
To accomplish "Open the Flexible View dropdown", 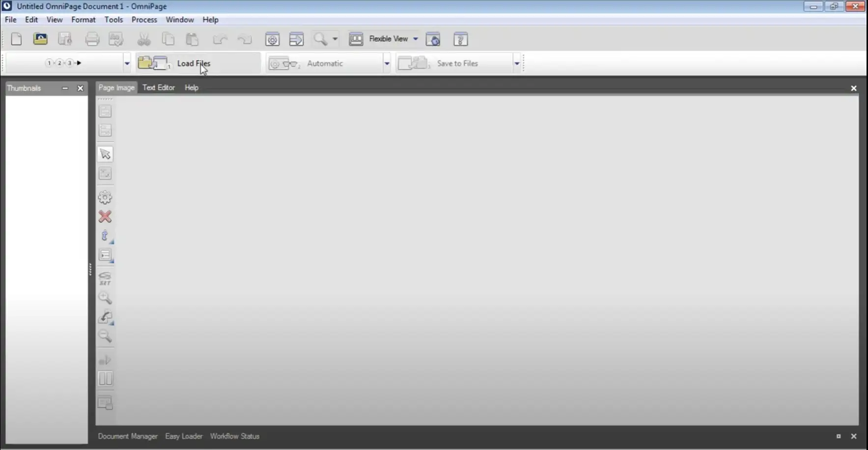I will coord(416,39).
